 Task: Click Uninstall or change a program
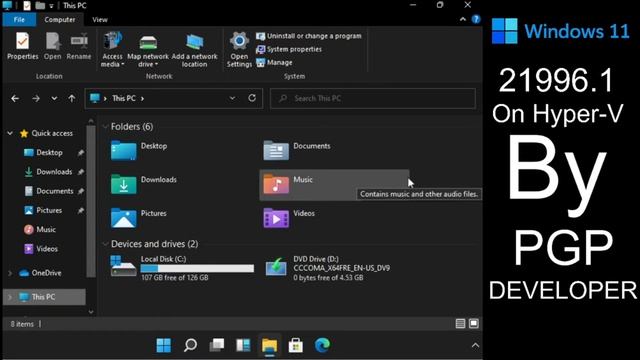309,36
